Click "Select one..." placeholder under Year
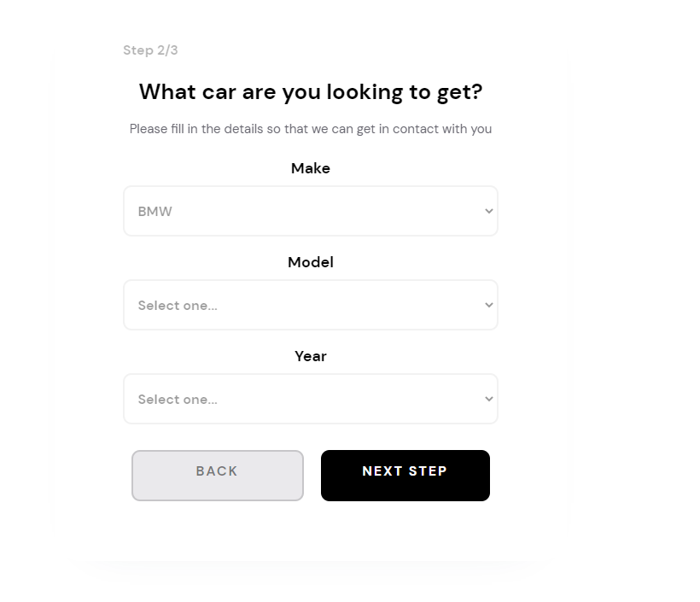 click(178, 400)
